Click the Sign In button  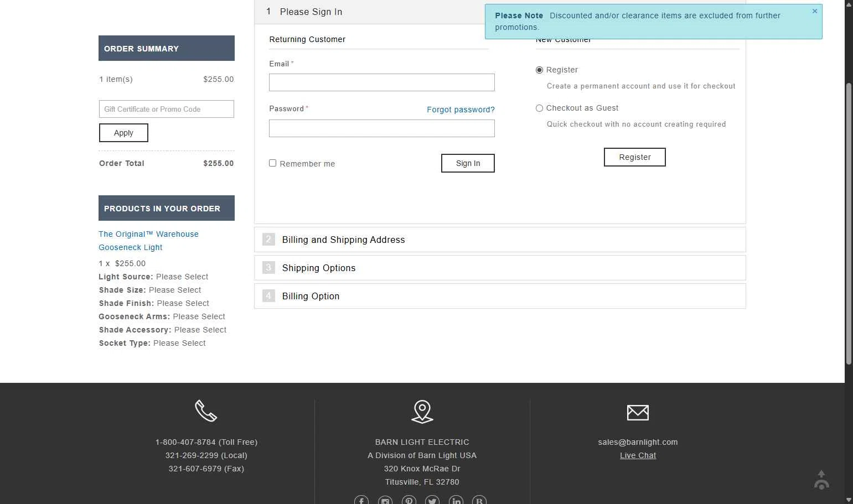[x=468, y=163]
